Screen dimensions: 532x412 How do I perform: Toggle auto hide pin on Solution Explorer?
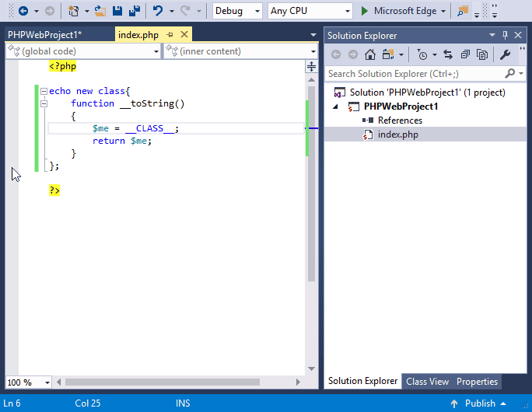coord(505,35)
